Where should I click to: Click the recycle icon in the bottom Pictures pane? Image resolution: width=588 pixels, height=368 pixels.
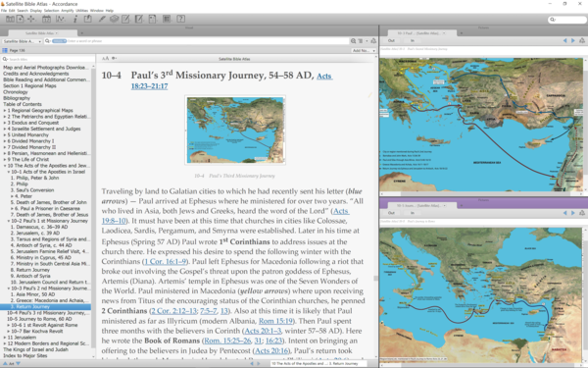582,213
